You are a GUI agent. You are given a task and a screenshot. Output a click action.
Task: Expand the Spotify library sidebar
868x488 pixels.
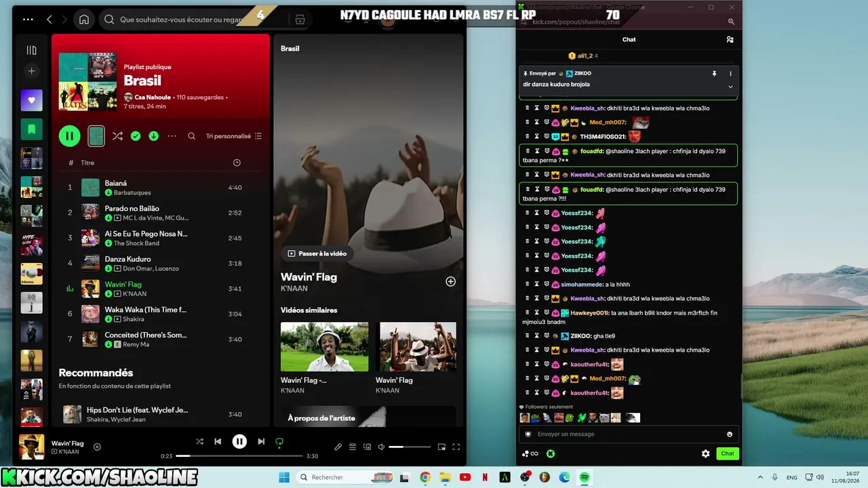click(31, 50)
